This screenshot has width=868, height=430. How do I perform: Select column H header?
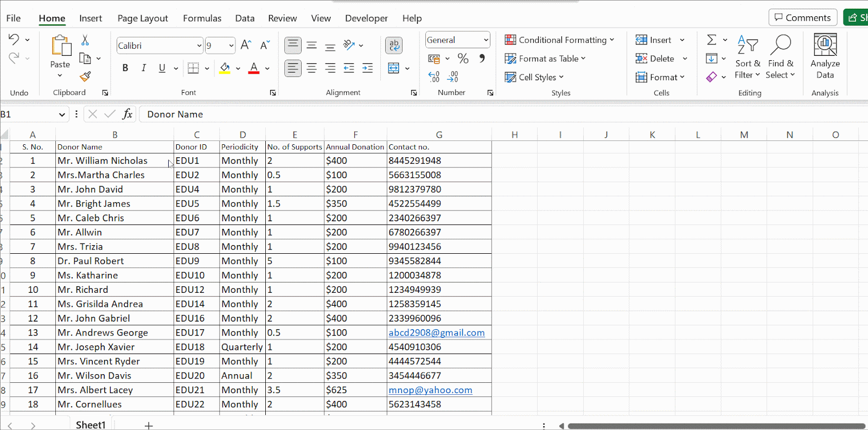514,134
